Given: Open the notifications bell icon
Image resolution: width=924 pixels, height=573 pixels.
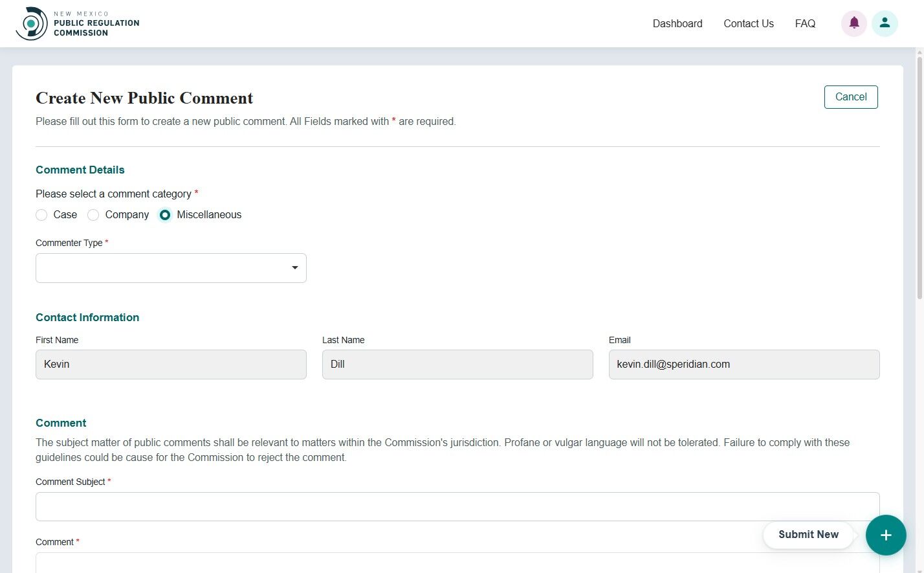Looking at the screenshot, I should tap(853, 23).
